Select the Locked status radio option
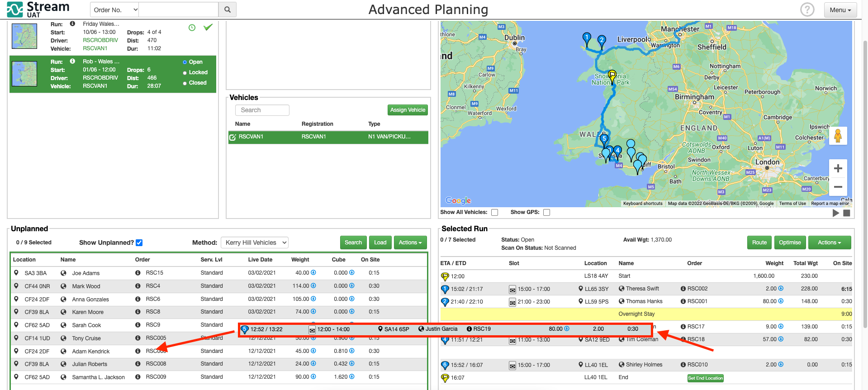 185,72
